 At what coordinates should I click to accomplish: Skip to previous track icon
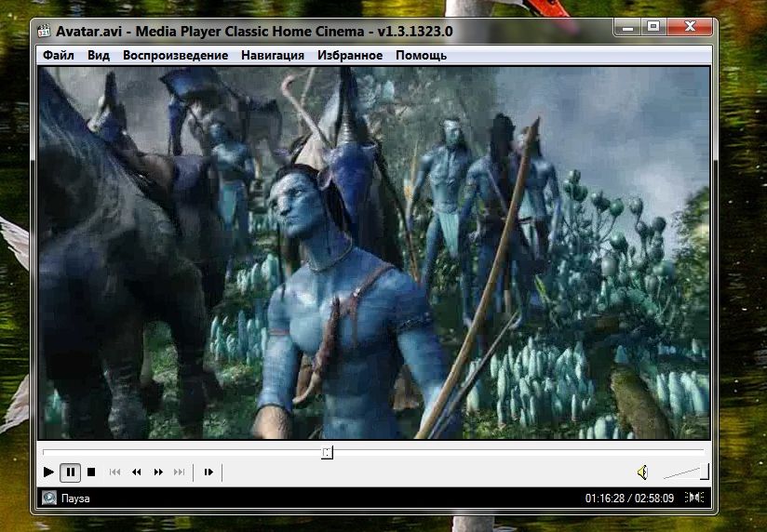pos(115,472)
